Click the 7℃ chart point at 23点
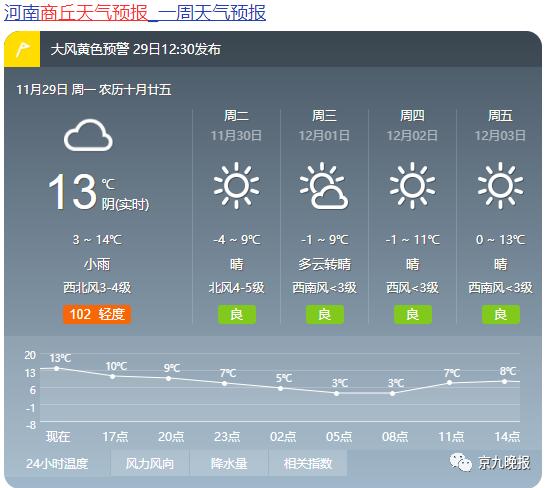 pyautogui.click(x=224, y=383)
